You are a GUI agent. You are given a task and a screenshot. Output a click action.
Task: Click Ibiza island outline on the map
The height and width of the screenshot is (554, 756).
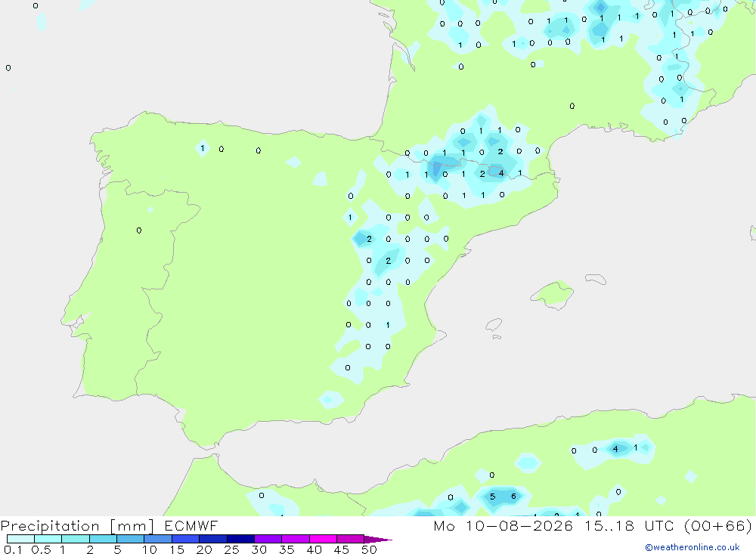click(493, 325)
